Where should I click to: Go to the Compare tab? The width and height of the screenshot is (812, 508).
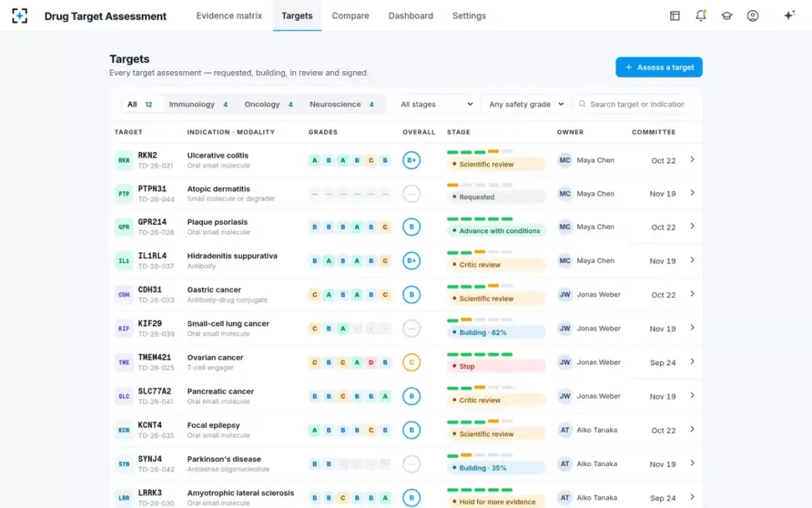coord(351,16)
